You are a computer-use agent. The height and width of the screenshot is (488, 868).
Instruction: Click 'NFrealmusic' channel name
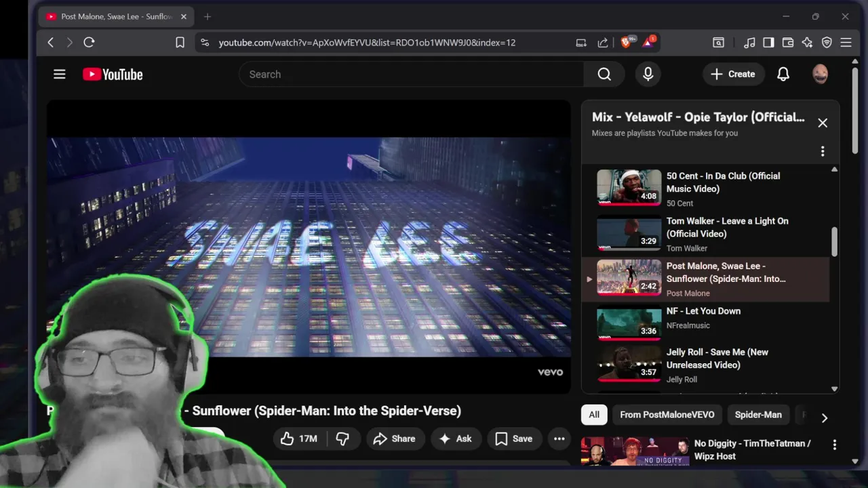pyautogui.click(x=688, y=325)
